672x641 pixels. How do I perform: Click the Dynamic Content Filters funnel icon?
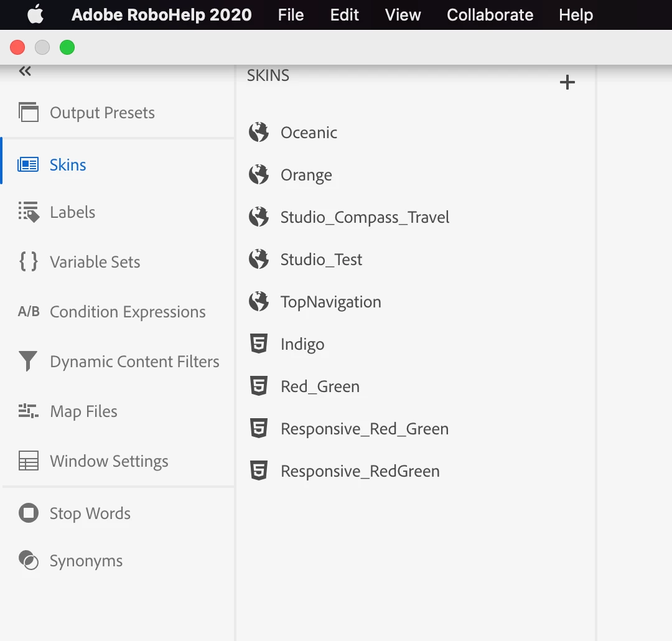click(x=28, y=361)
